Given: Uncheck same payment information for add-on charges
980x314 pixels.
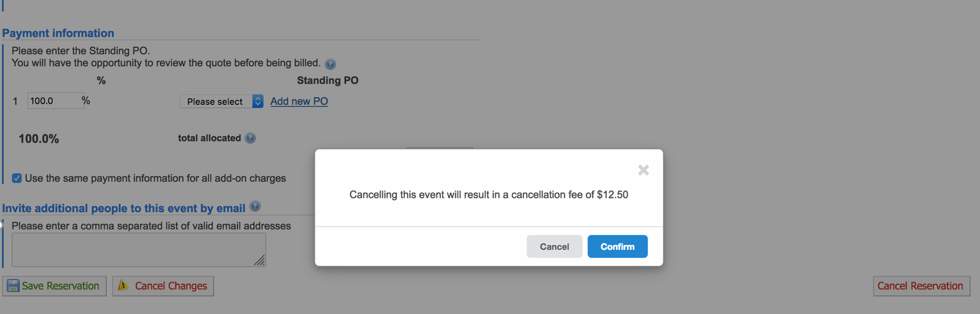Looking at the screenshot, I should pos(17,178).
